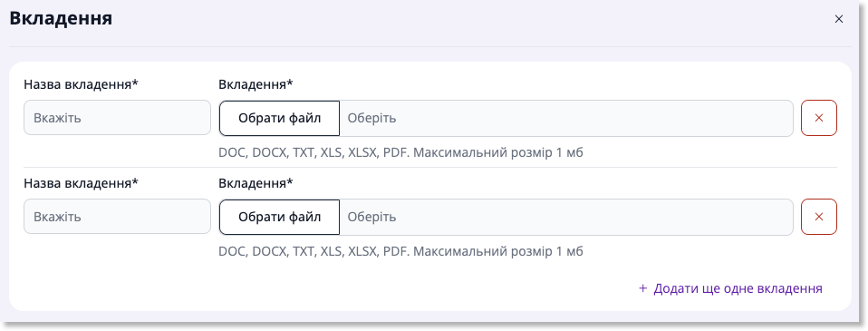Image resolution: width=868 pixels, height=331 pixels.
Task: Click the second Обрати файл button
Action: pyautogui.click(x=280, y=217)
